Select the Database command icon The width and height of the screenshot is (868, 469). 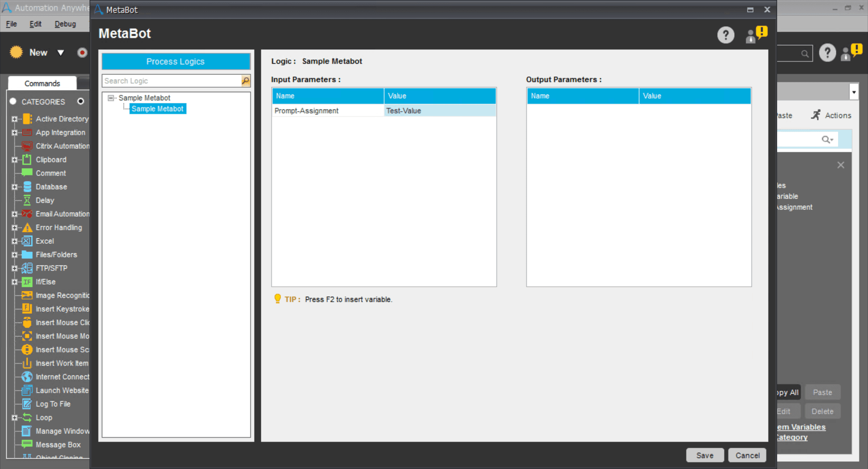click(x=27, y=187)
